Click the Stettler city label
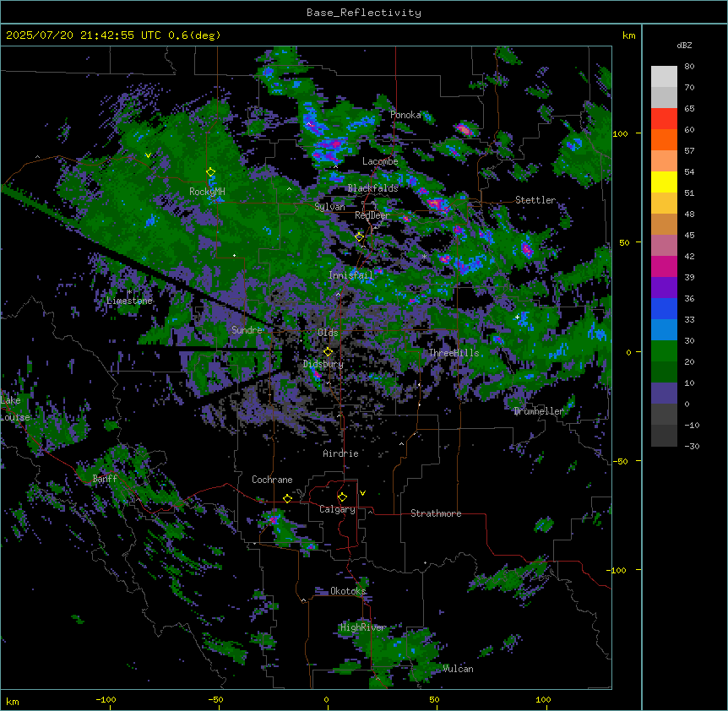Screen dimensions: 728x711 535,200
